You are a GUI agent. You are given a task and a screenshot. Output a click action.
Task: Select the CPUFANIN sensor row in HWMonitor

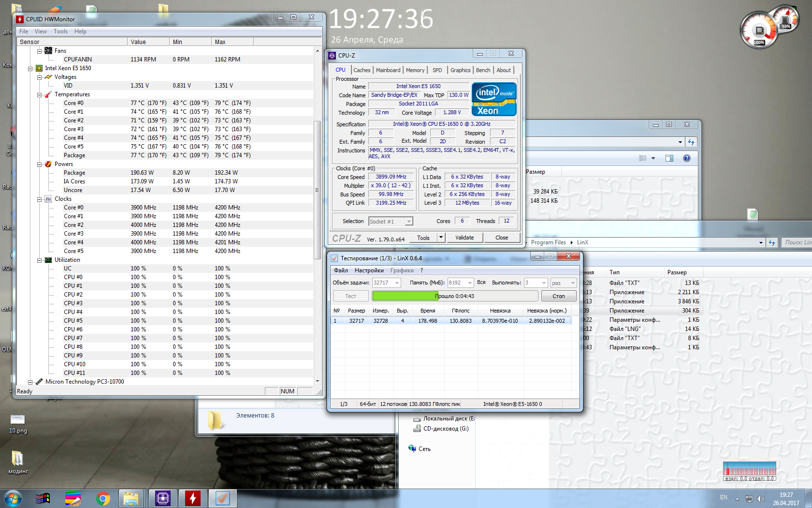coord(164,60)
